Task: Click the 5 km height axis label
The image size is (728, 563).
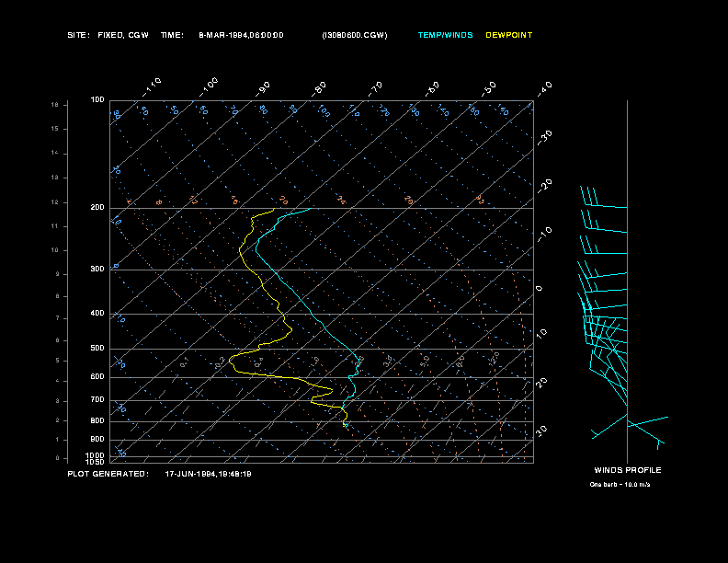Action: [58, 361]
